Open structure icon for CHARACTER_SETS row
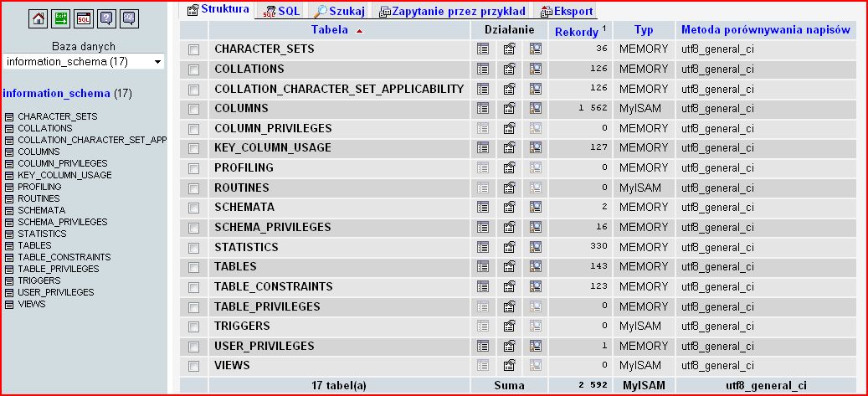The height and width of the screenshot is (396, 868). pos(509,49)
